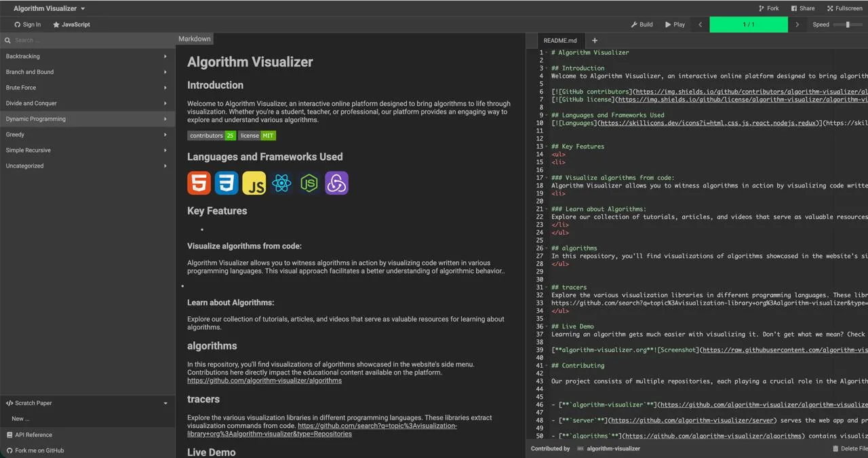The image size is (868, 458).
Task: Click the 'Languages and Frameworks Used' heading
Action: (265, 157)
